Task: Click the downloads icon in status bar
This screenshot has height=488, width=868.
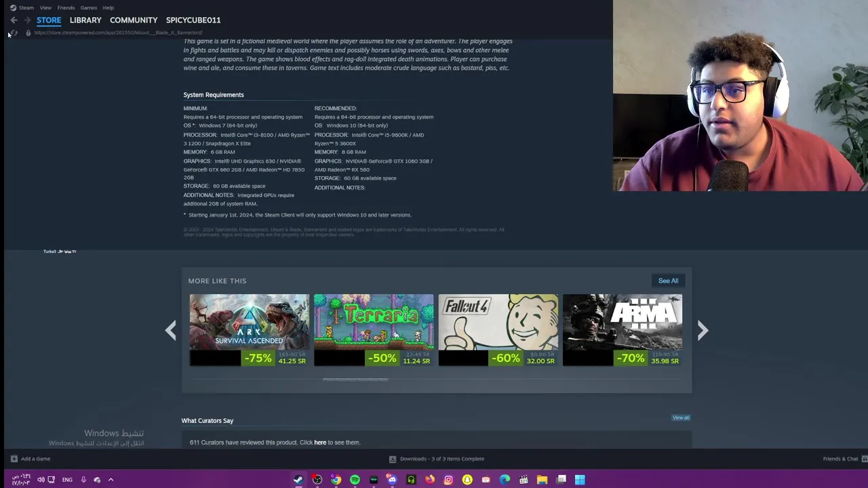Action: point(392,459)
